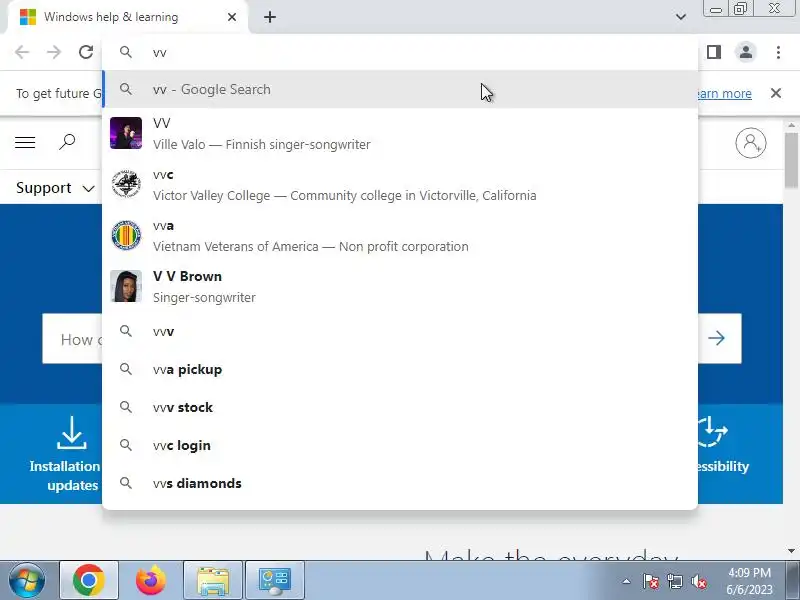Click the Chrome taskbar icon
The width and height of the screenshot is (800, 600).
pos(89,580)
